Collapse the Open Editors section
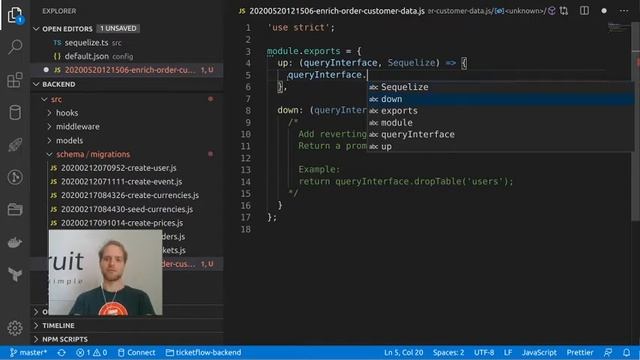Image resolution: width=640 pixels, height=360 pixels. (67, 29)
